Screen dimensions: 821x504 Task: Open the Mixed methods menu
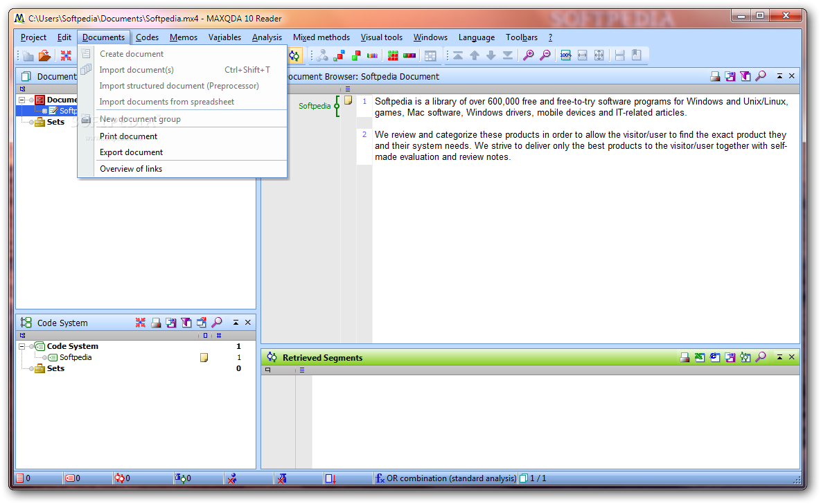point(321,37)
